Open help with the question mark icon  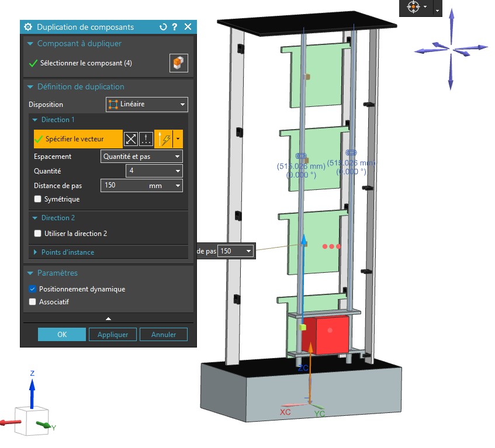(175, 27)
